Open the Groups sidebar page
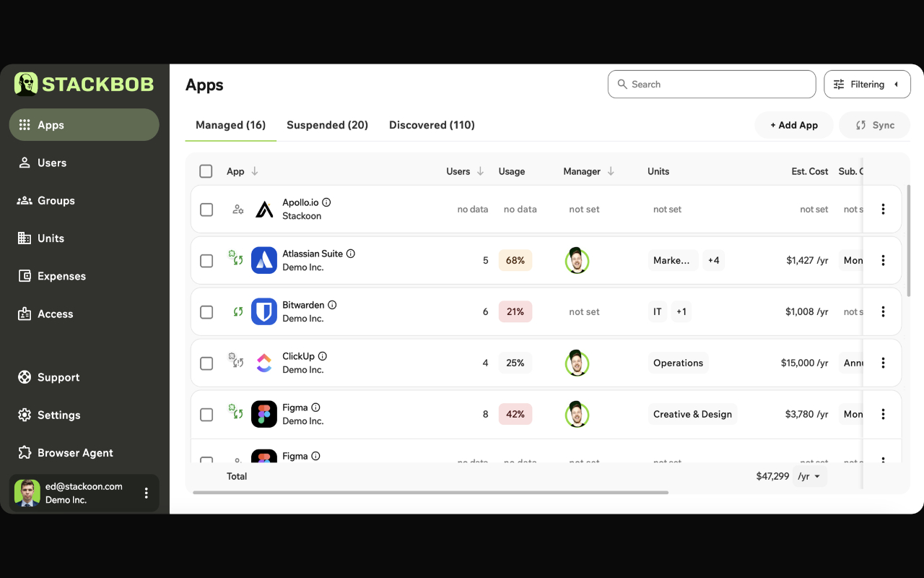This screenshot has width=924, height=578. 84,200
